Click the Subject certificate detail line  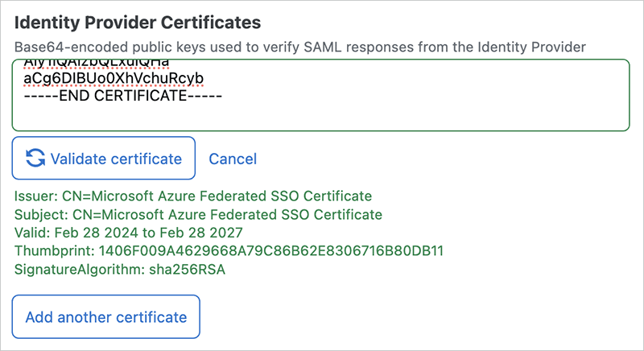click(198, 214)
